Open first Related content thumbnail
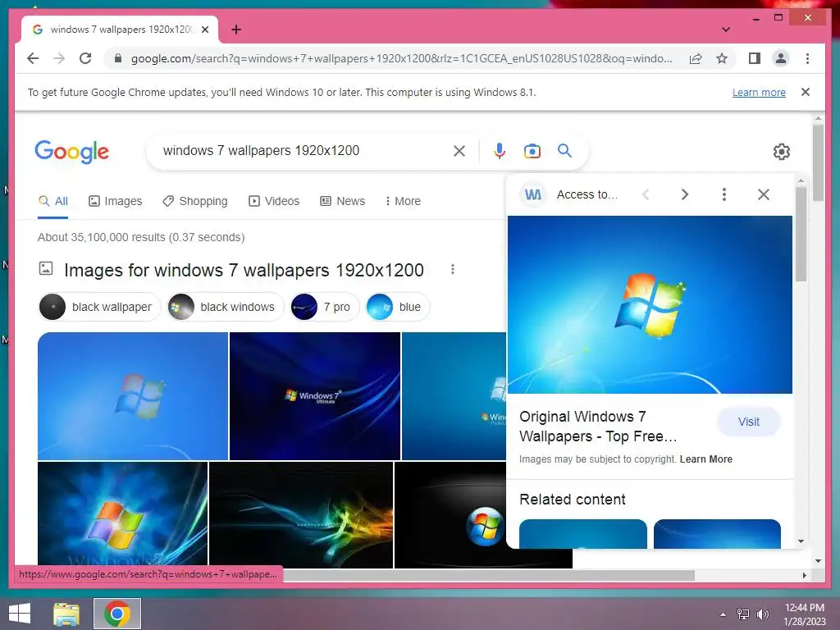Viewport: 840px width, 630px height. (583, 533)
